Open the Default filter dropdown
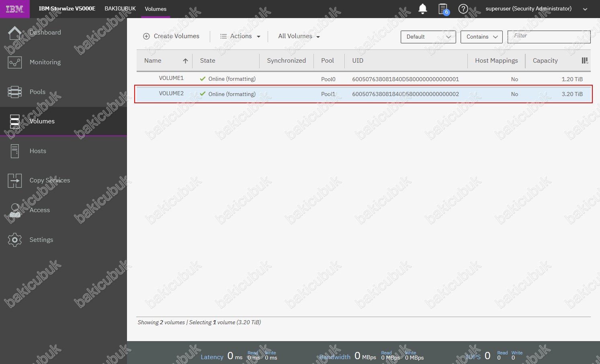 [428, 37]
